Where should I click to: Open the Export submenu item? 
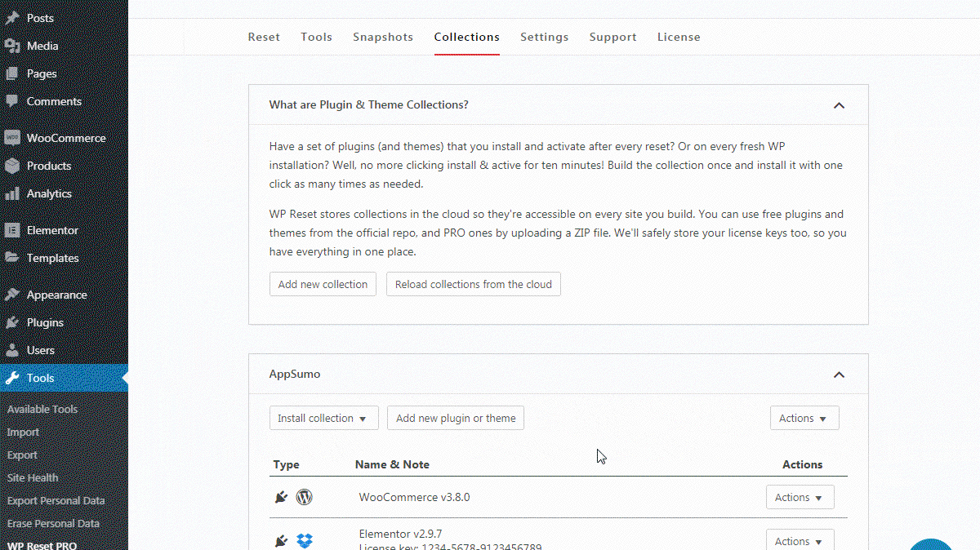[22, 455]
